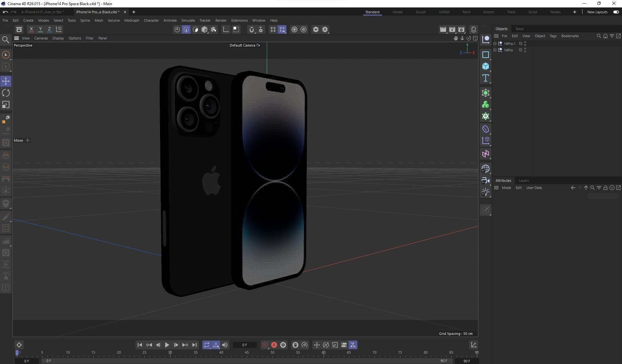Switch to Polygons mode
622x364 pixels.
coord(195,29)
